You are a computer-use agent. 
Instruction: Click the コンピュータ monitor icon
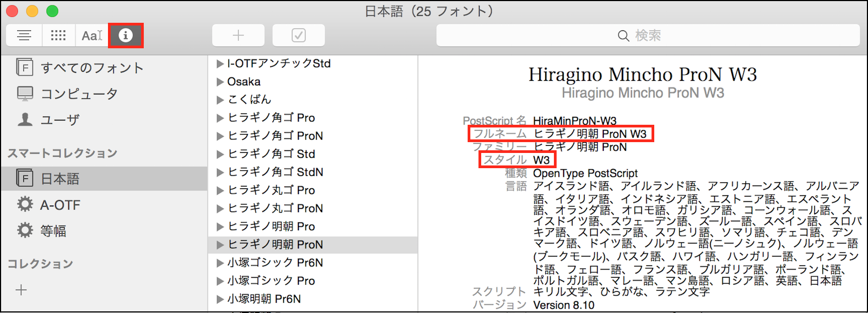[x=25, y=93]
